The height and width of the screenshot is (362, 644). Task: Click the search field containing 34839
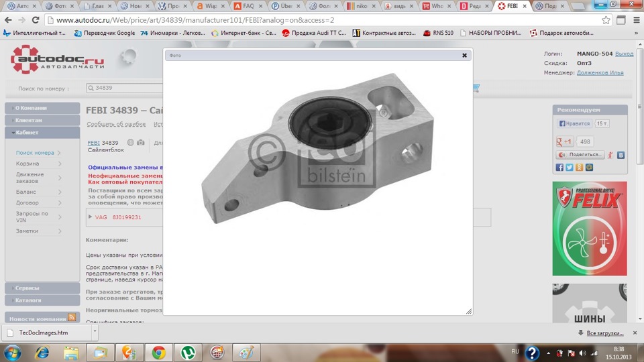pyautogui.click(x=125, y=88)
